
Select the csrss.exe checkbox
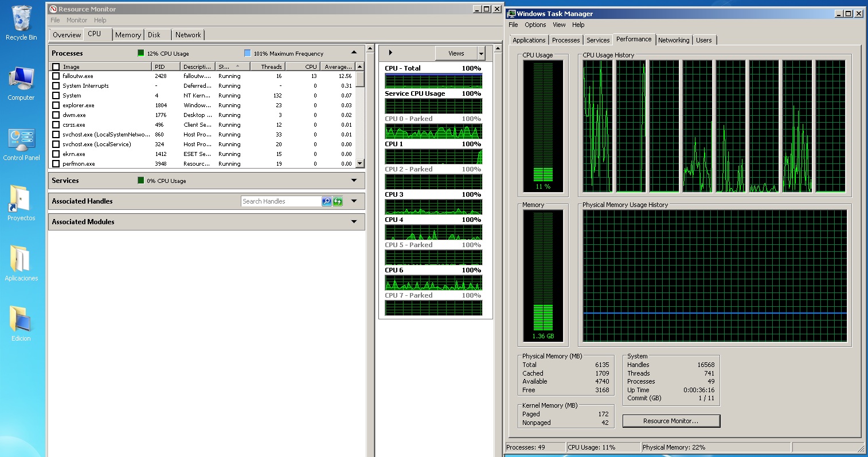coord(56,124)
